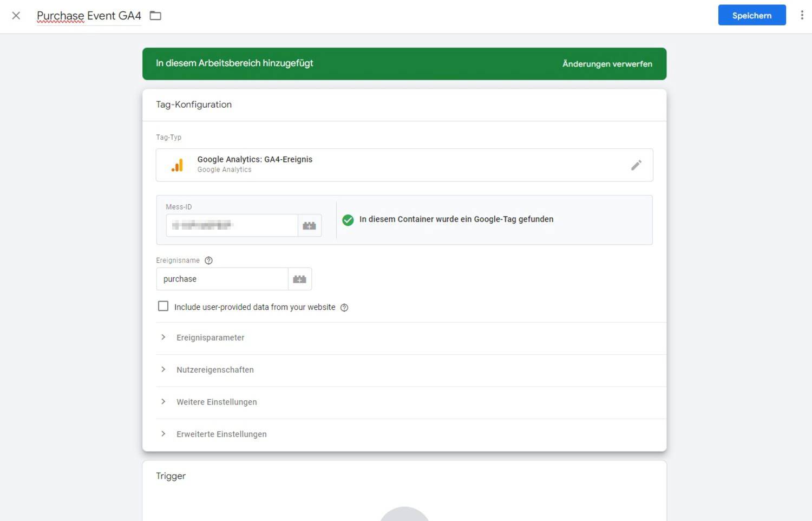Click the Tag-Konfiguration heading

click(x=194, y=105)
